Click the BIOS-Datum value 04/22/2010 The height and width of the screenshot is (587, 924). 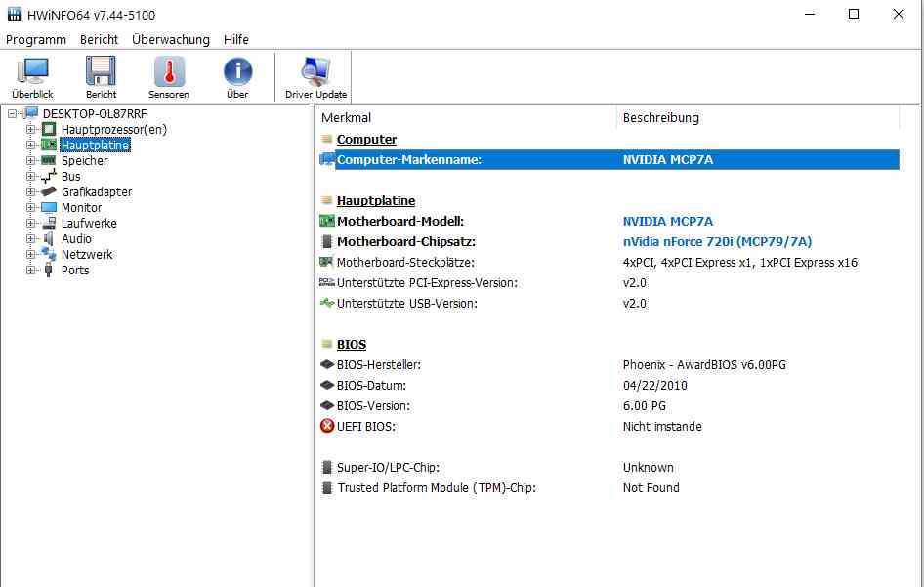pyautogui.click(x=654, y=385)
